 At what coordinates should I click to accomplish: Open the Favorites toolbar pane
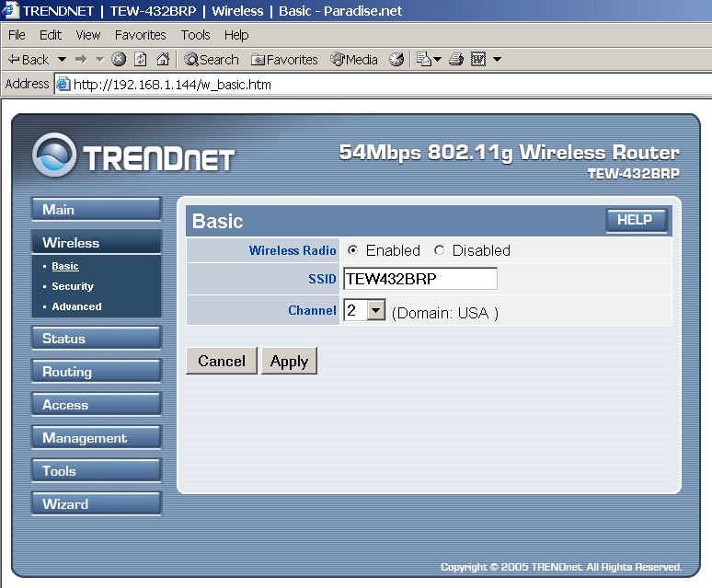284,60
